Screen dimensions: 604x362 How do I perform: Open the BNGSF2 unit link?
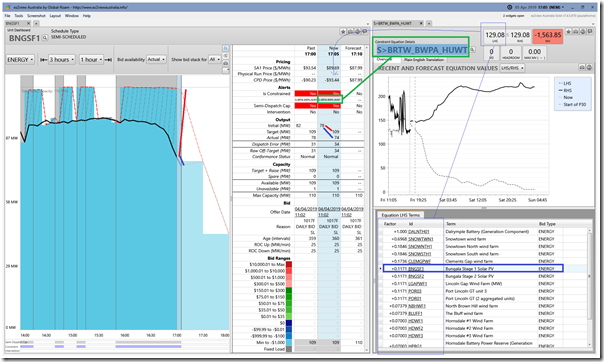(x=416, y=276)
